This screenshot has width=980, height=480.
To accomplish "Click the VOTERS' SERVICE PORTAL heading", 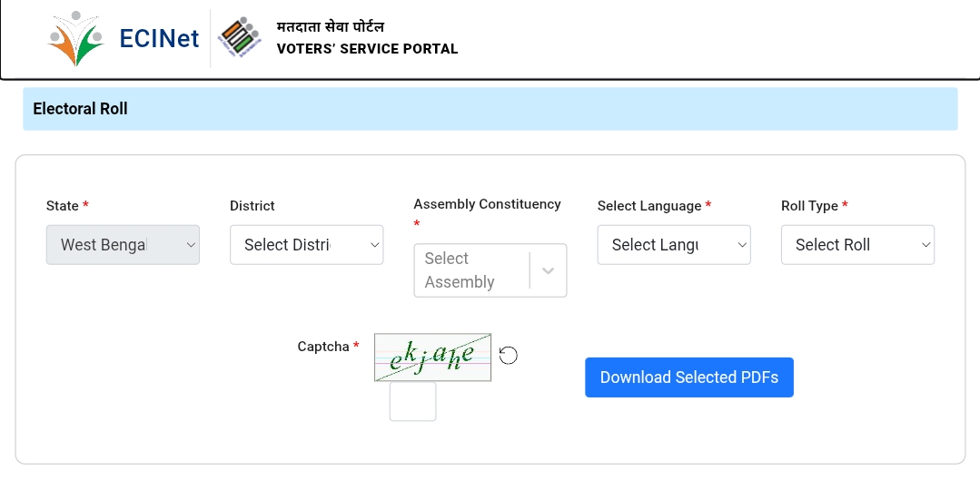I will click(367, 49).
